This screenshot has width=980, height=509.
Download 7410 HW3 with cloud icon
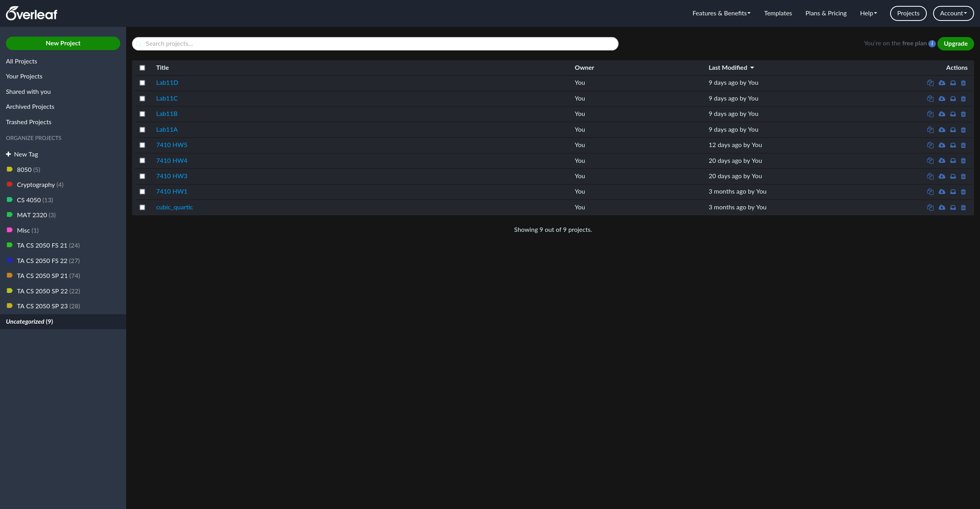942,176
